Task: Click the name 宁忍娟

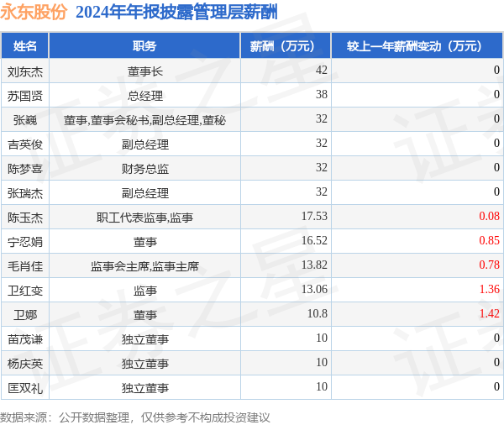Action: (x=25, y=242)
